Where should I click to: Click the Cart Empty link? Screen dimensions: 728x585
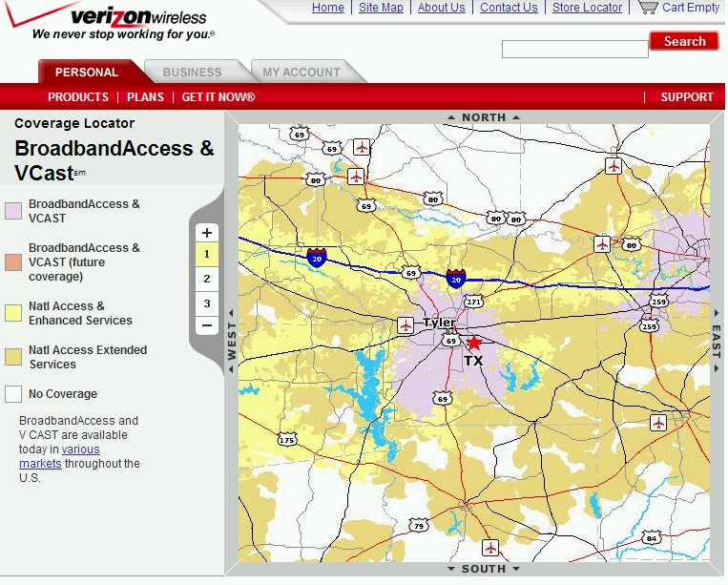click(691, 8)
